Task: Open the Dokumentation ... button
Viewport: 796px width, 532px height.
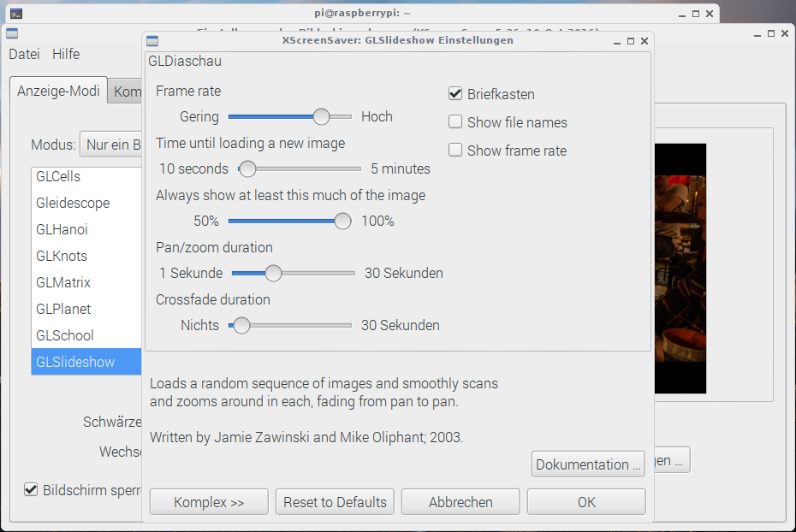Action: coord(588,464)
